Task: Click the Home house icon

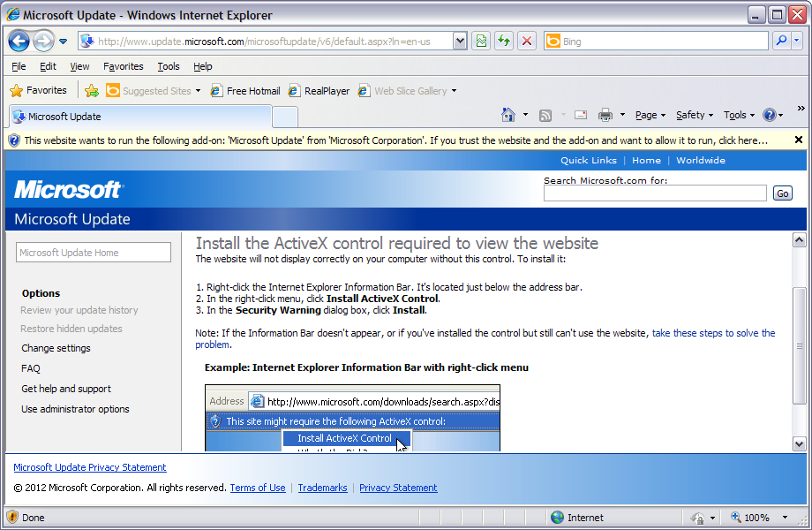Action: coord(508,115)
